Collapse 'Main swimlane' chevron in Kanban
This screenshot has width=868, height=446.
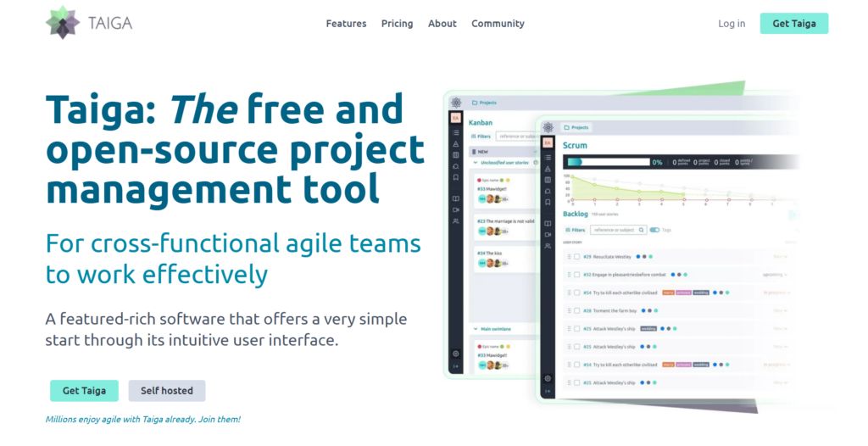click(x=475, y=329)
